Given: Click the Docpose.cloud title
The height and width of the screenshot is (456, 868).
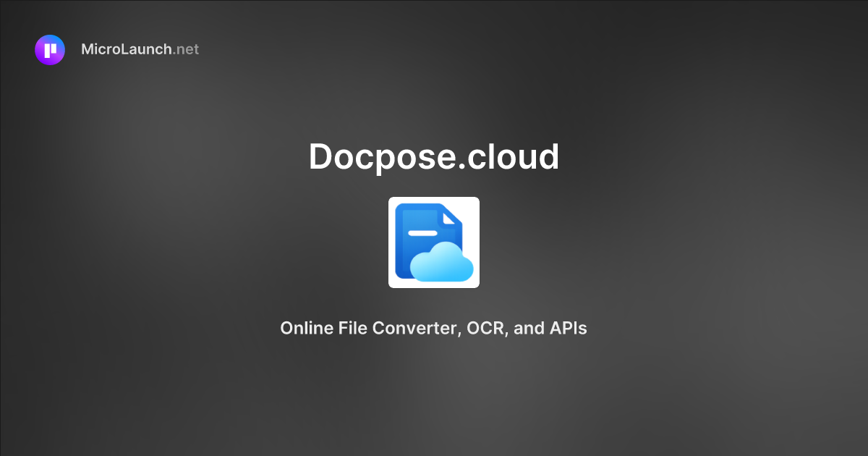Looking at the screenshot, I should (434, 156).
